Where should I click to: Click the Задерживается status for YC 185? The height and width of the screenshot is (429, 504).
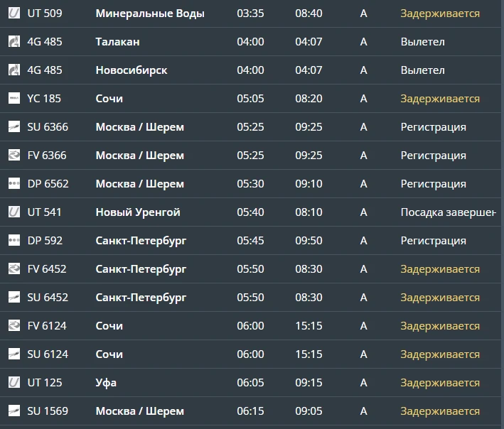click(440, 99)
